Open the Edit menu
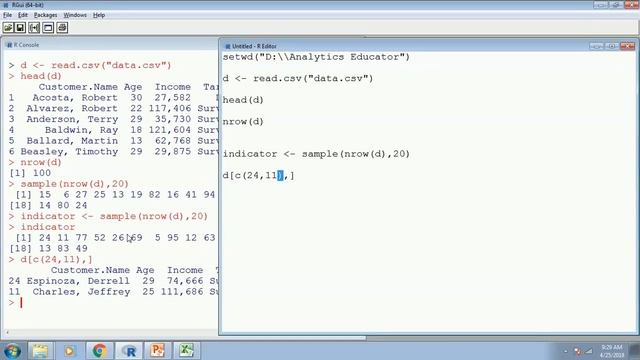This screenshot has height=360, width=640. click(23, 15)
